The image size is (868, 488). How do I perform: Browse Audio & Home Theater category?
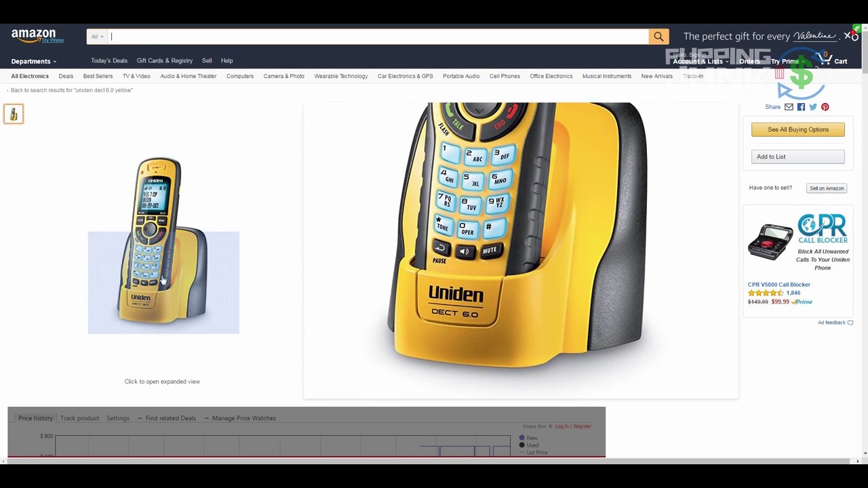pos(189,76)
